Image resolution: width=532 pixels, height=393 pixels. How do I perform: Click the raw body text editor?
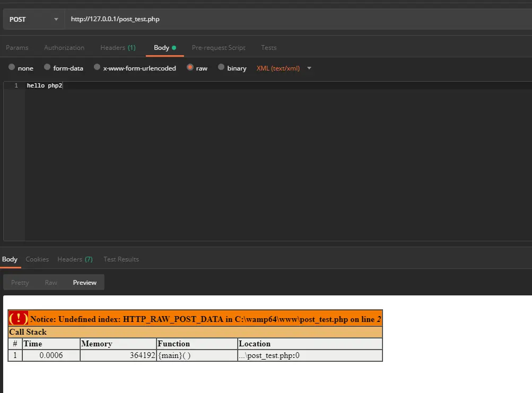point(278,161)
